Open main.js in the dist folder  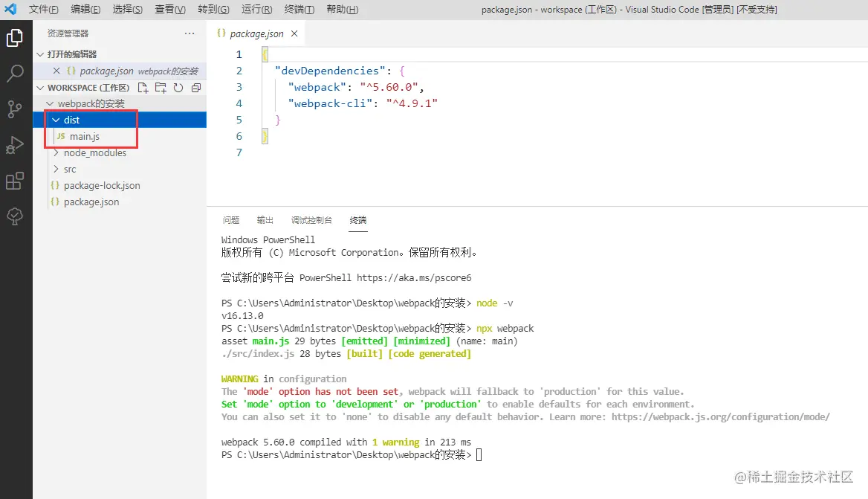tap(85, 136)
